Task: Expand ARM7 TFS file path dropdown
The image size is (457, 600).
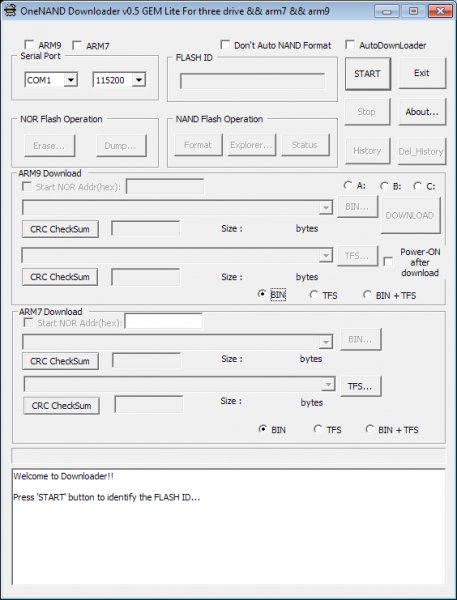Action: pos(328,384)
